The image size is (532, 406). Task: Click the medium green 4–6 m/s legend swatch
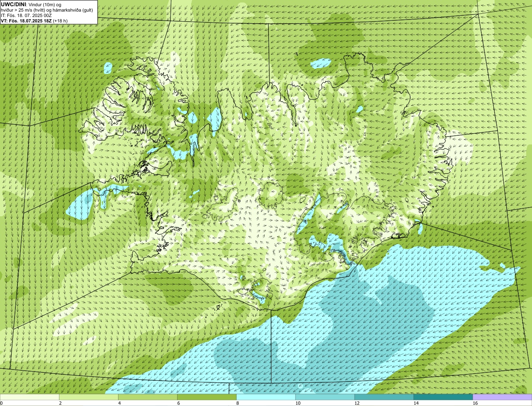click(x=148, y=397)
